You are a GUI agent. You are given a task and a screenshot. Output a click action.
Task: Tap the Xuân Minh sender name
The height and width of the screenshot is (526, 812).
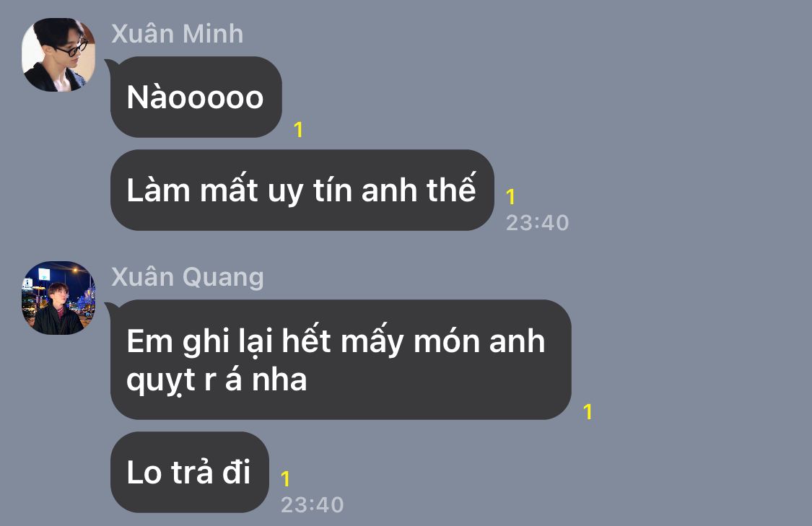click(x=177, y=34)
